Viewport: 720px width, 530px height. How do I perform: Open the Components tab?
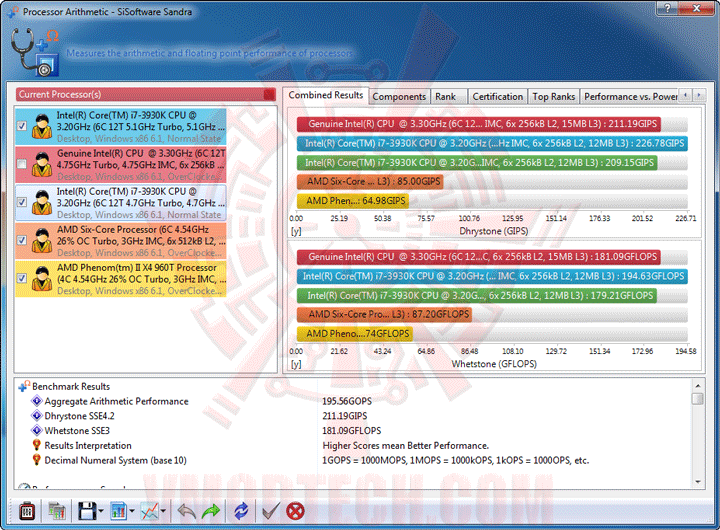tap(399, 97)
